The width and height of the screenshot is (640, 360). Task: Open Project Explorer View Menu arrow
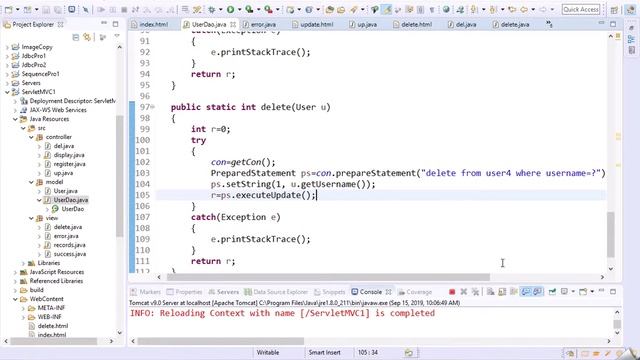117,37
